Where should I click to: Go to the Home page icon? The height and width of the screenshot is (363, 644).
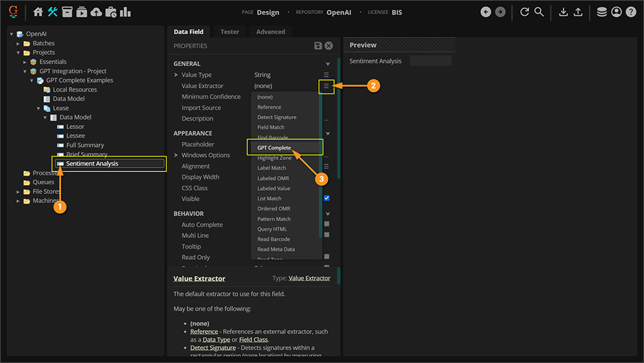(38, 12)
